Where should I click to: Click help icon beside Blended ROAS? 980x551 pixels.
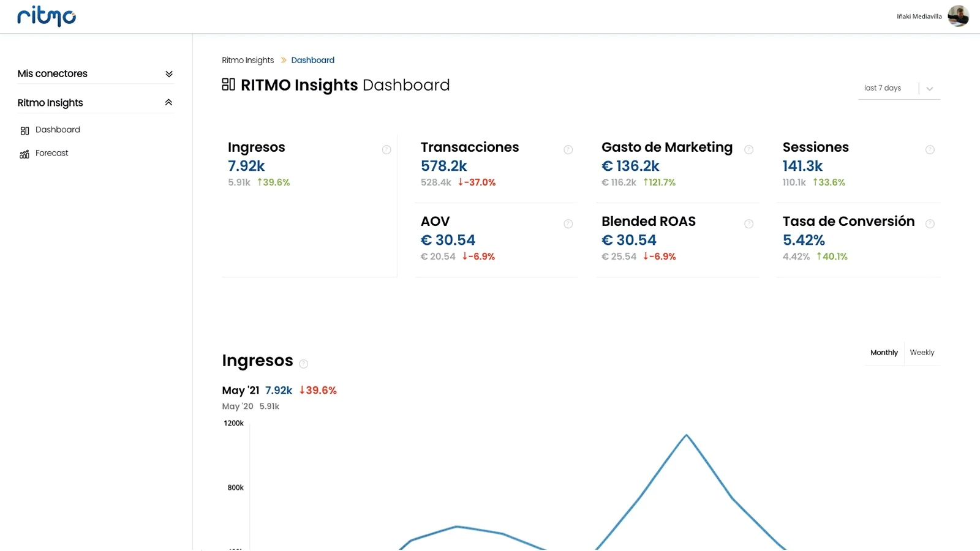tap(748, 224)
